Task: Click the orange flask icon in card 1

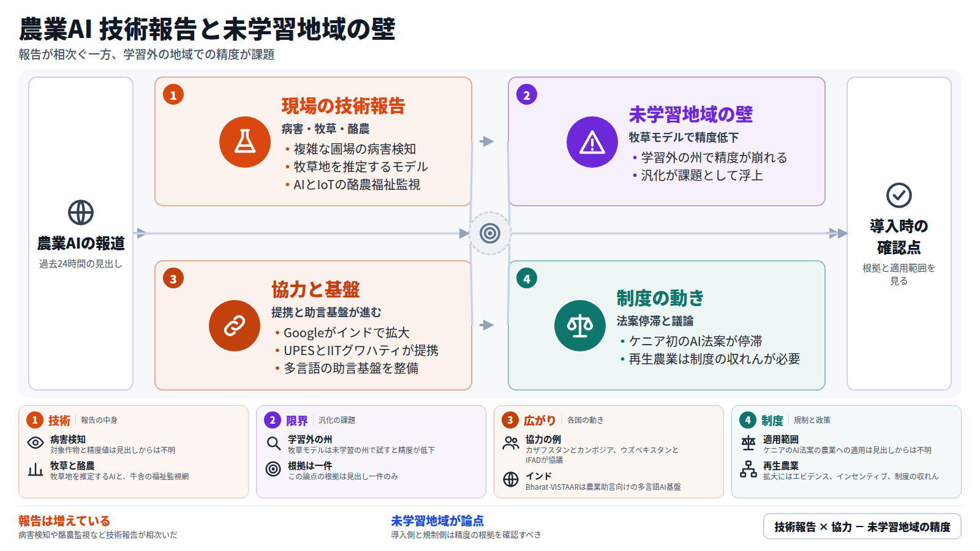Action: click(x=245, y=142)
